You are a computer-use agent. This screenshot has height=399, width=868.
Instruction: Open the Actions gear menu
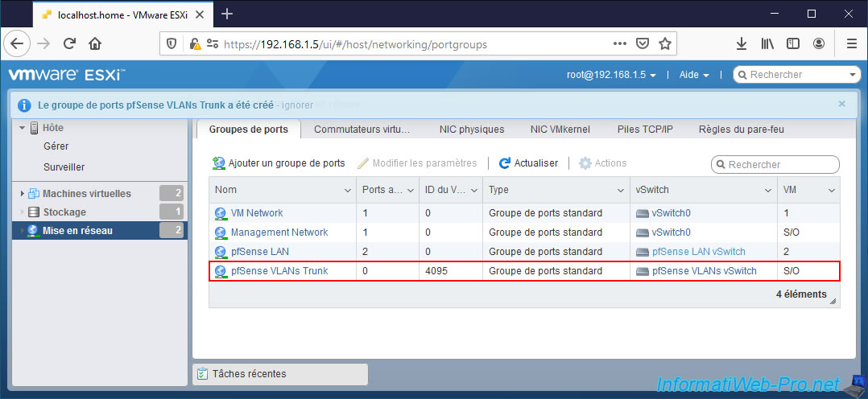click(x=602, y=163)
